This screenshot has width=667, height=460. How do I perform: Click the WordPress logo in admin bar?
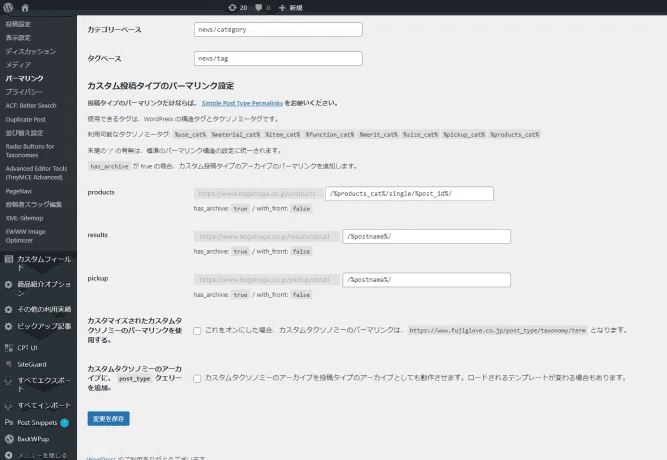click(x=8, y=7)
